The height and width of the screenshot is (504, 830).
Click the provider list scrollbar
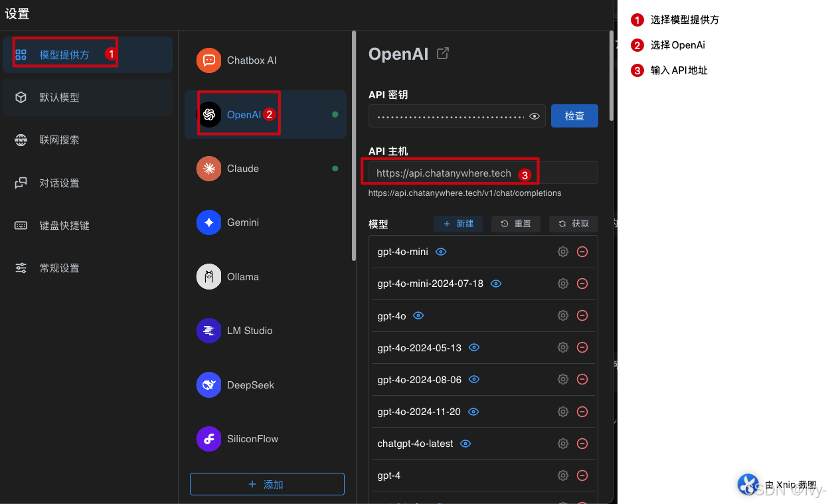354,146
